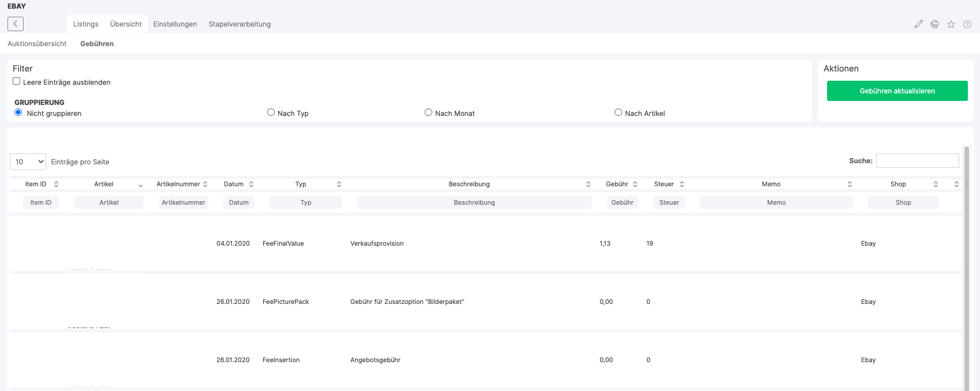The height and width of the screenshot is (391, 980).
Task: Sort by Gebühr column arrows
Action: (x=635, y=184)
